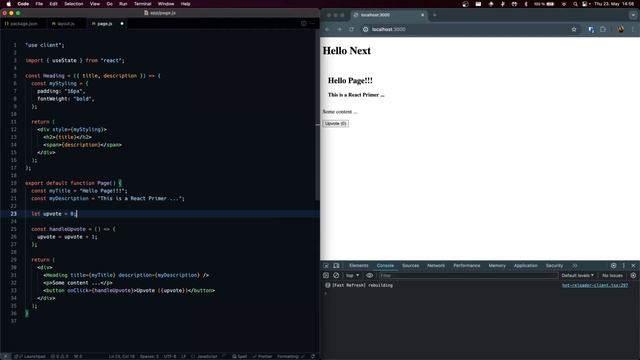Click the split editor icon in VS Code
The height and width of the screenshot is (360, 640).
click(x=304, y=24)
